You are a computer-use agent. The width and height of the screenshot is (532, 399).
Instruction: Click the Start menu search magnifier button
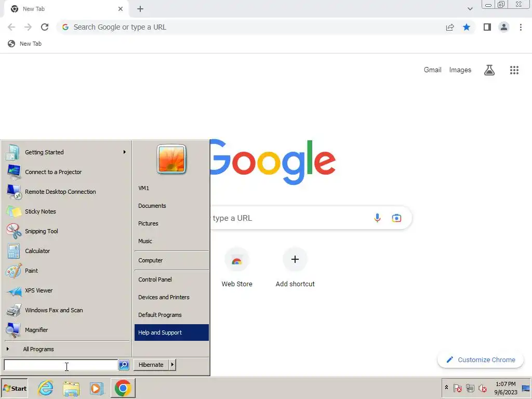[x=124, y=365]
